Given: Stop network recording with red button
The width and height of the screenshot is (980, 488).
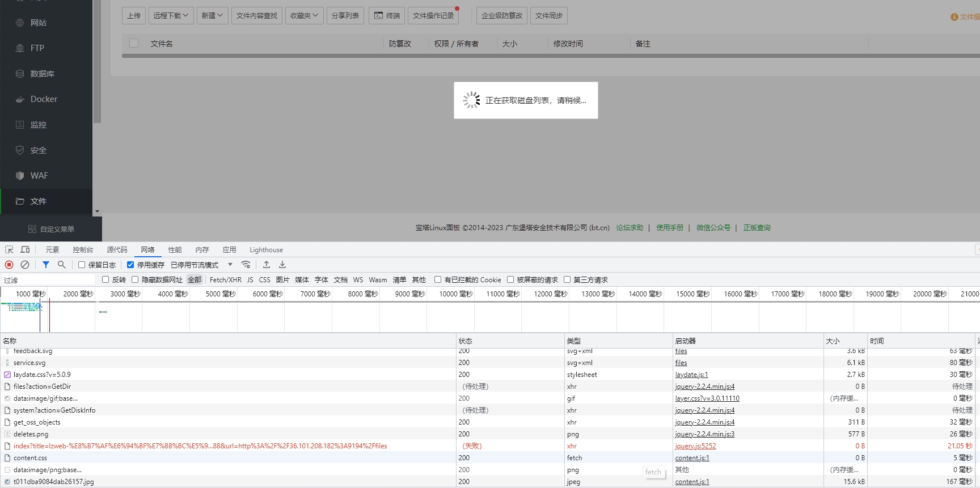Looking at the screenshot, I should coord(9,265).
